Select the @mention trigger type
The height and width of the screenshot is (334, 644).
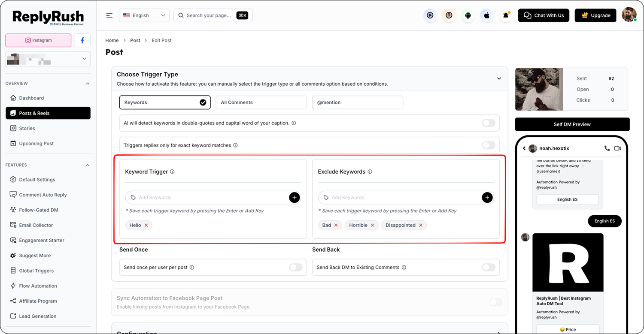[x=358, y=102]
